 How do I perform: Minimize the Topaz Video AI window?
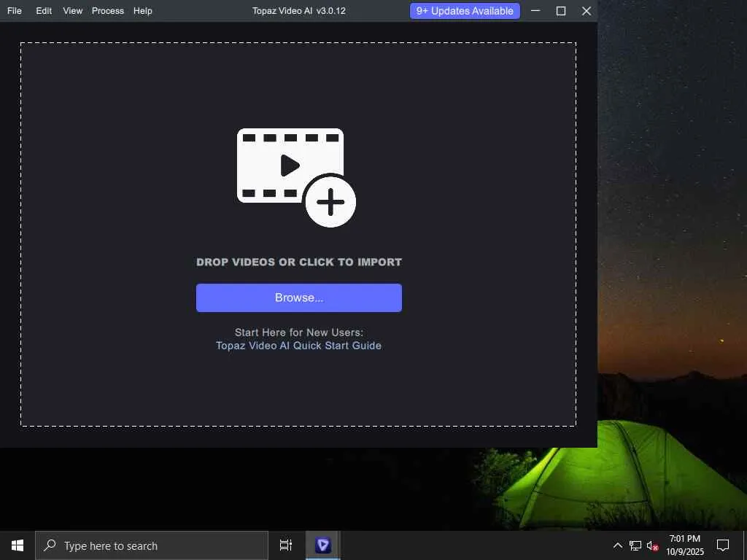click(535, 10)
